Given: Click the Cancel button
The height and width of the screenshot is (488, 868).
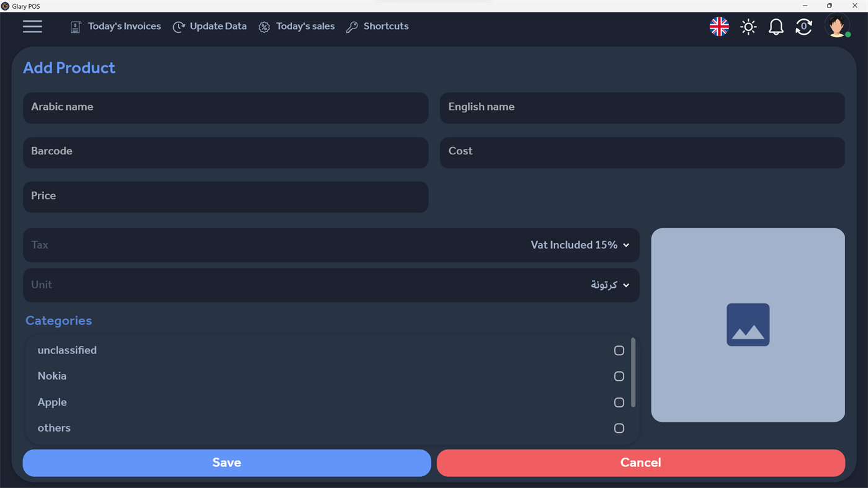Looking at the screenshot, I should 640,463.
